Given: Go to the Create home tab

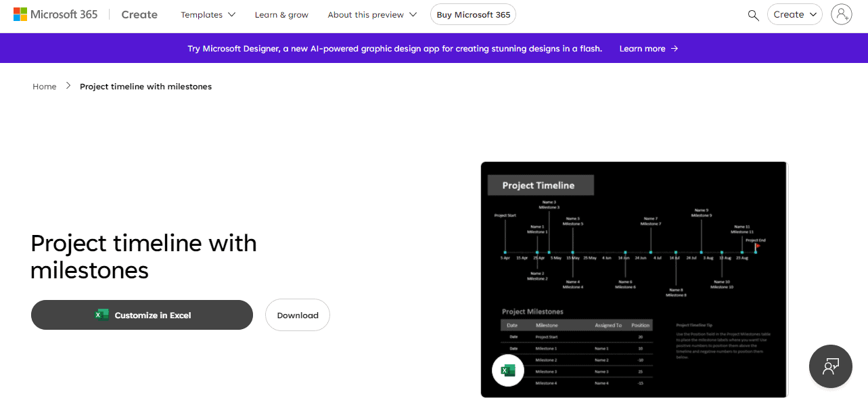Looking at the screenshot, I should (139, 14).
